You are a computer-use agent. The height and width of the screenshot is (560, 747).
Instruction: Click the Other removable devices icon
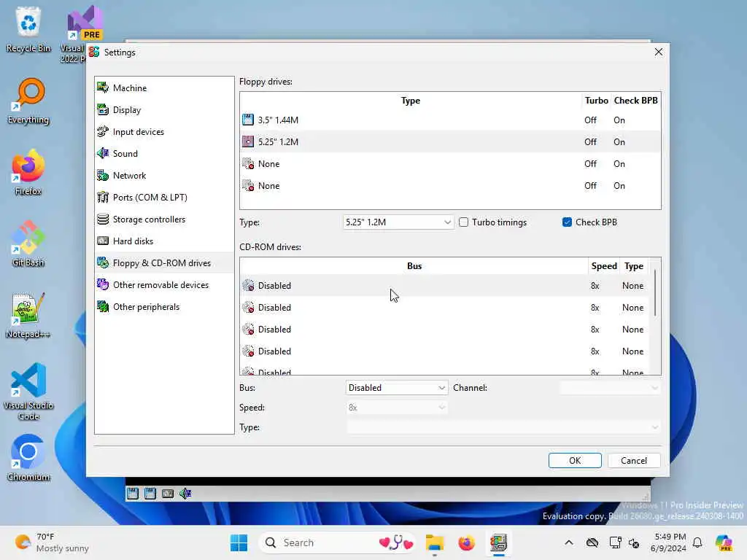[103, 285]
